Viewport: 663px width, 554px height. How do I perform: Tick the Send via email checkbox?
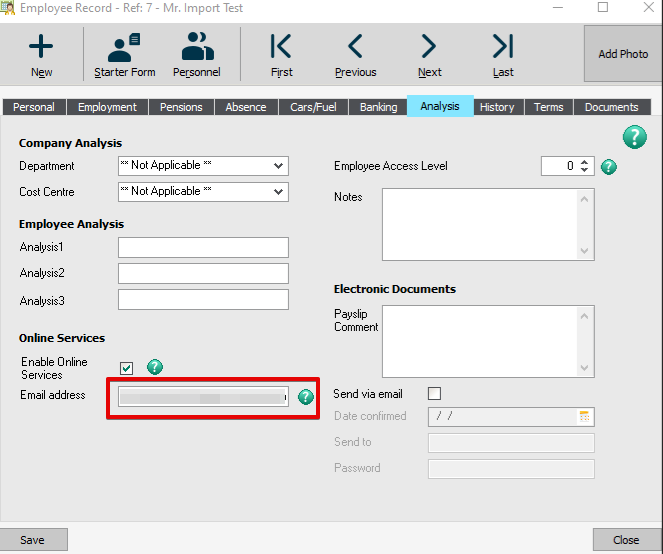pyautogui.click(x=434, y=394)
